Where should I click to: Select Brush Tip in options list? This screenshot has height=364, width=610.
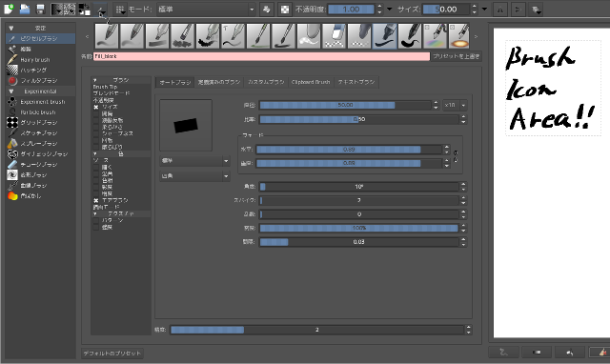[x=105, y=87]
